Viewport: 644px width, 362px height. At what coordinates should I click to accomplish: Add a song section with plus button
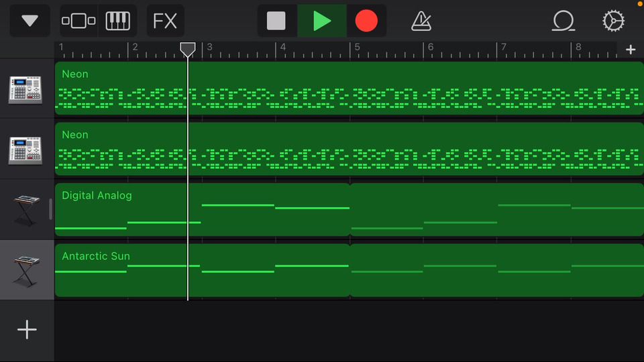[631, 50]
